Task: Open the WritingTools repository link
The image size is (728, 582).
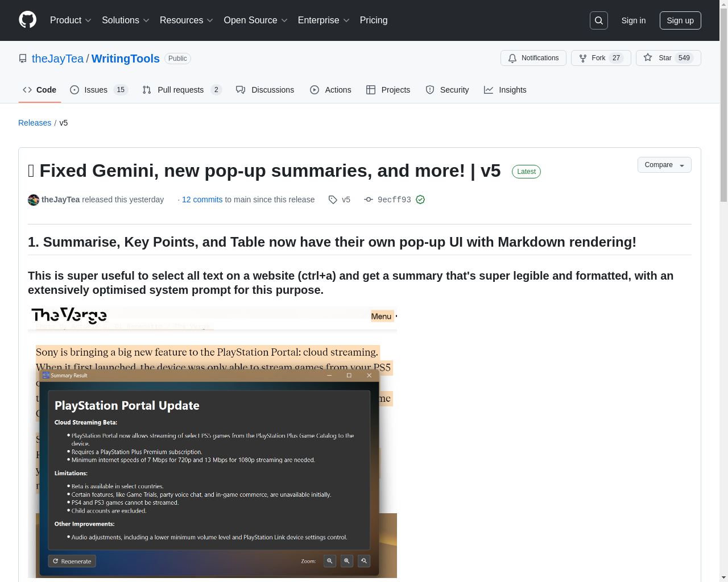Action: 126,59
